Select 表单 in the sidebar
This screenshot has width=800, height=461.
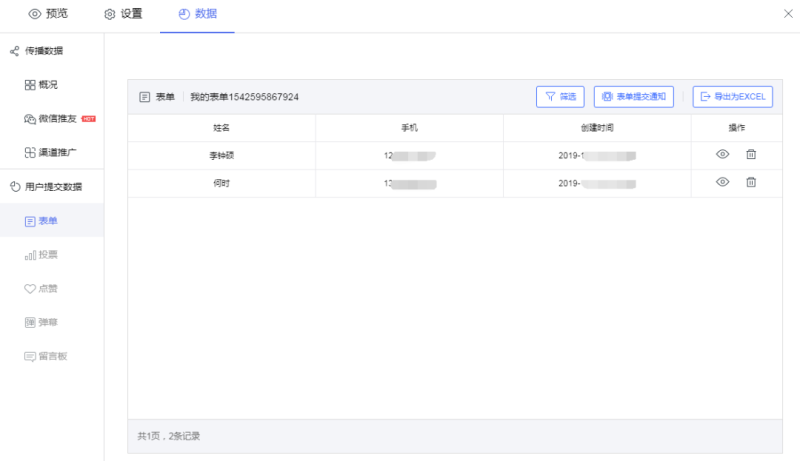tap(46, 220)
